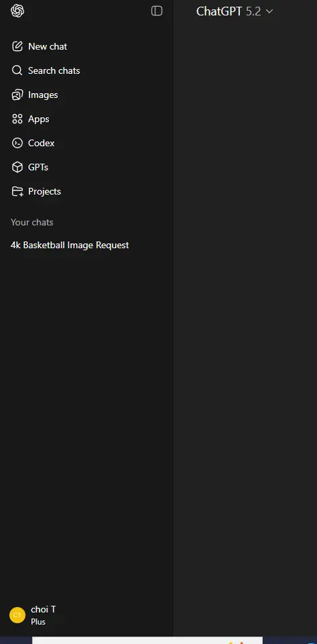Select the New chat text label

tap(48, 46)
